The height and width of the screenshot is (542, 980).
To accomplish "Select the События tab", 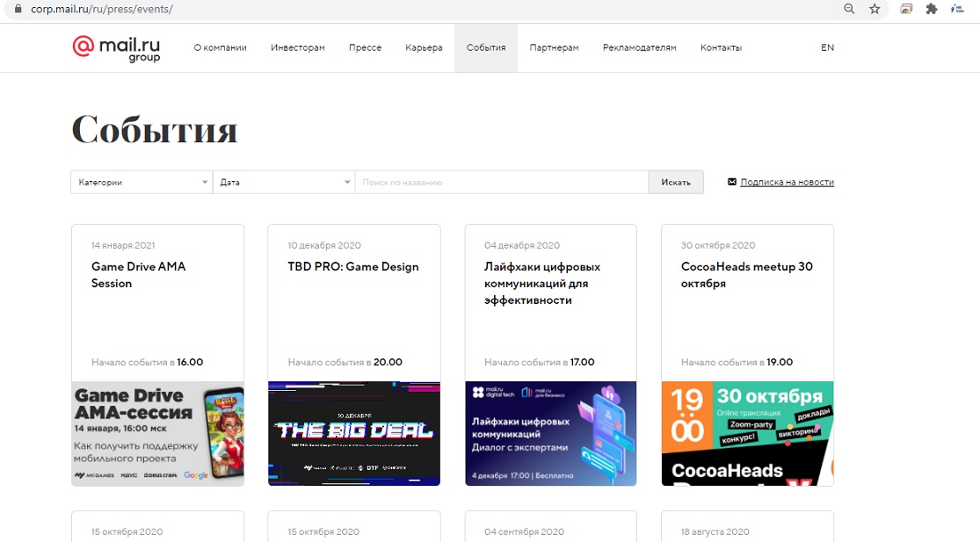I will click(486, 48).
